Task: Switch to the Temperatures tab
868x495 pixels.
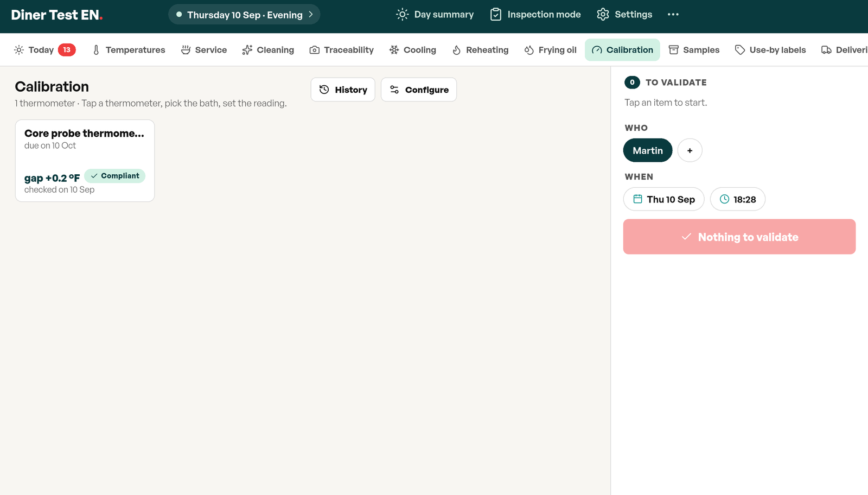Action: (x=129, y=50)
